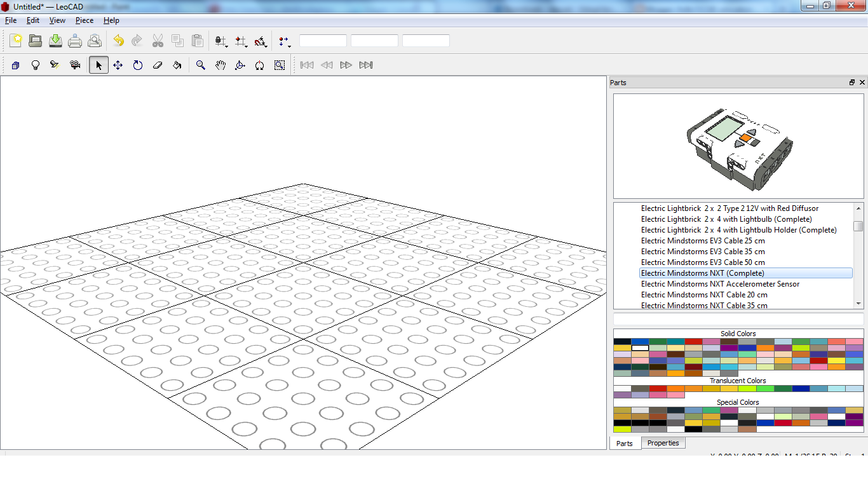Open the File menu

(x=11, y=20)
